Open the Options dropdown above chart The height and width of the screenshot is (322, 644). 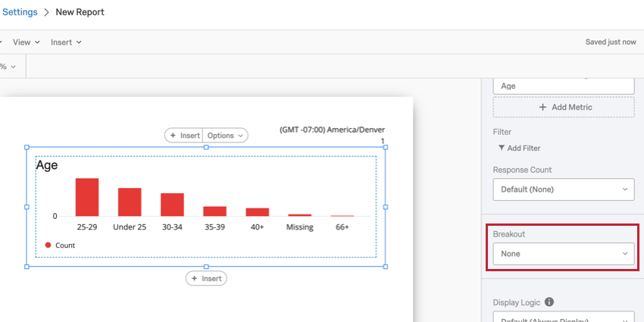point(225,136)
